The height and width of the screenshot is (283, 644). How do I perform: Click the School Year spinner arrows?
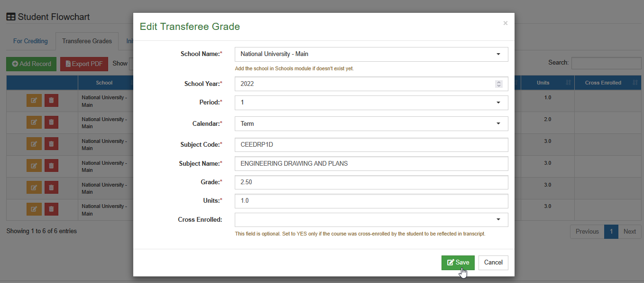click(x=498, y=84)
